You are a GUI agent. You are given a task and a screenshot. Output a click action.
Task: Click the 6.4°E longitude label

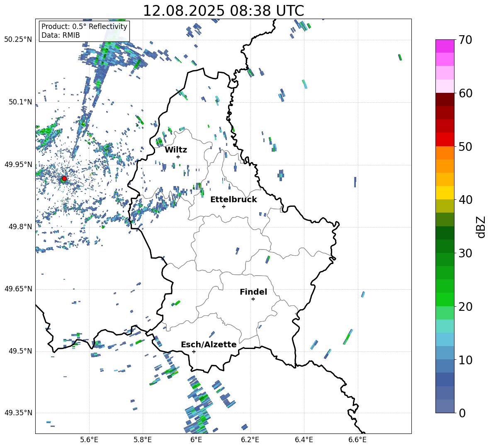(304, 440)
